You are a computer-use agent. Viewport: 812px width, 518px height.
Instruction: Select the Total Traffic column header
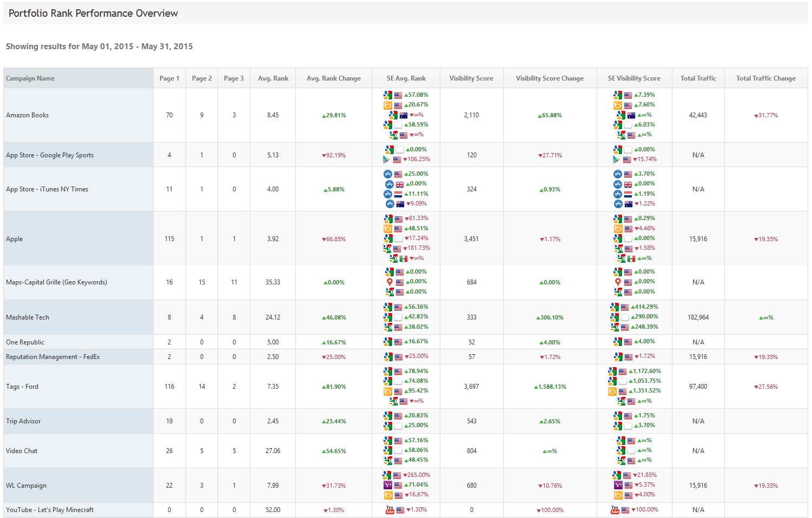[x=698, y=78]
